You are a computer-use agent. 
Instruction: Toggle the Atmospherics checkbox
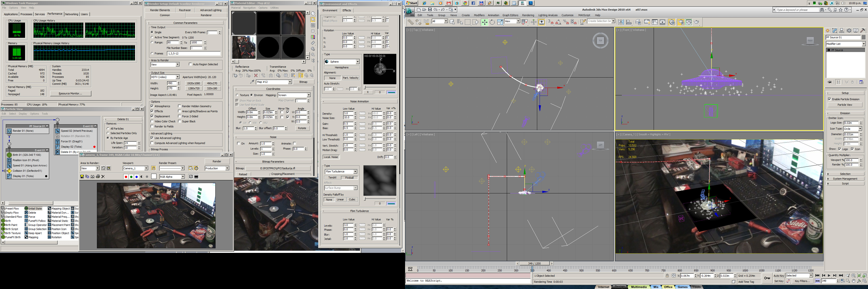(152, 106)
